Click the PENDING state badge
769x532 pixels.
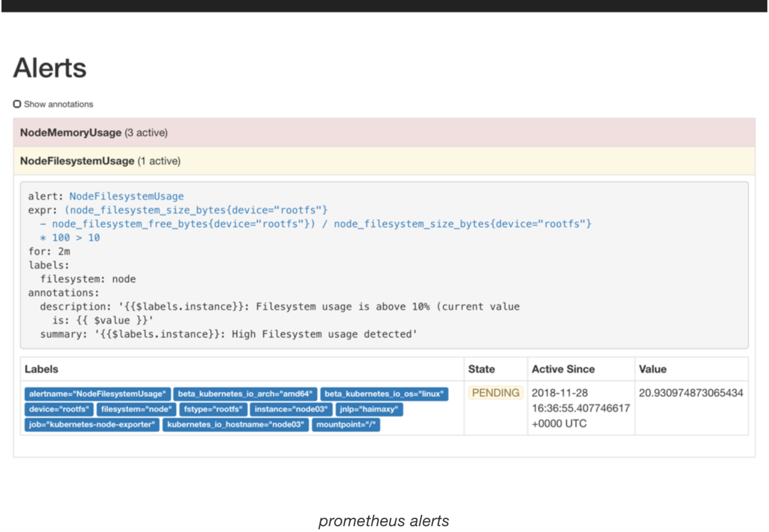(495, 393)
